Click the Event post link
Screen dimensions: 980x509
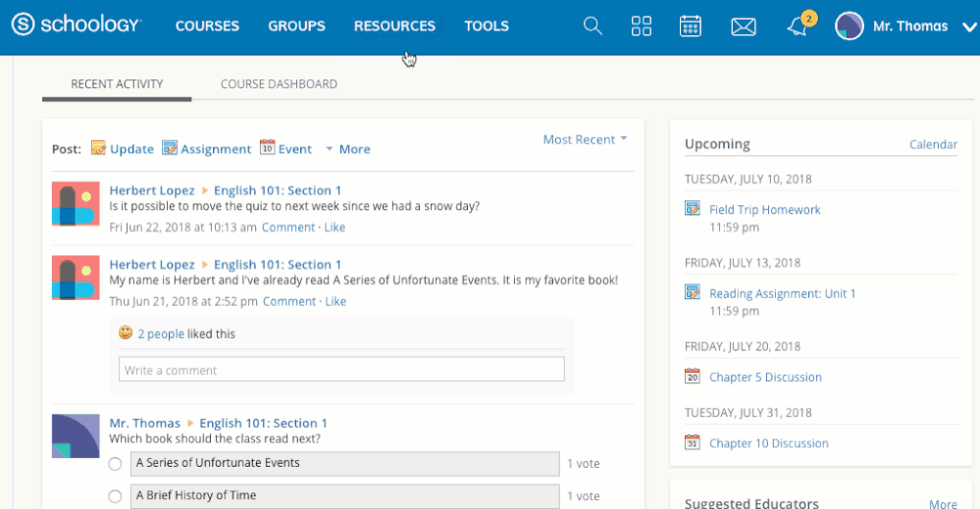coord(295,149)
